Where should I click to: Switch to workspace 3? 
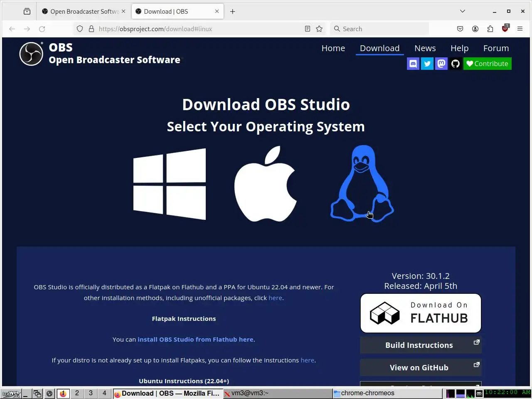pos(91,393)
